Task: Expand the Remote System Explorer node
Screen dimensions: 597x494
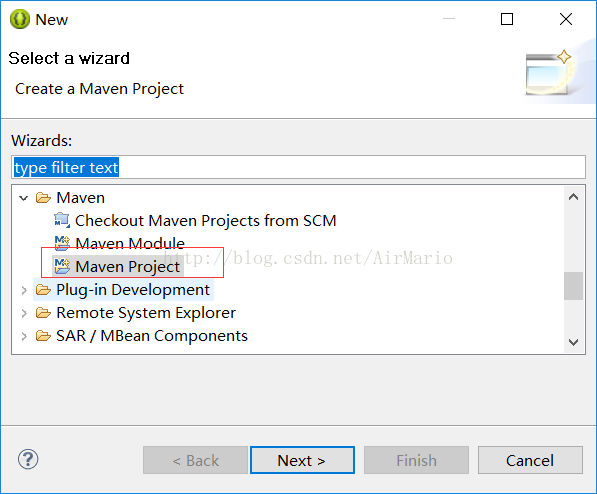Action: point(24,313)
